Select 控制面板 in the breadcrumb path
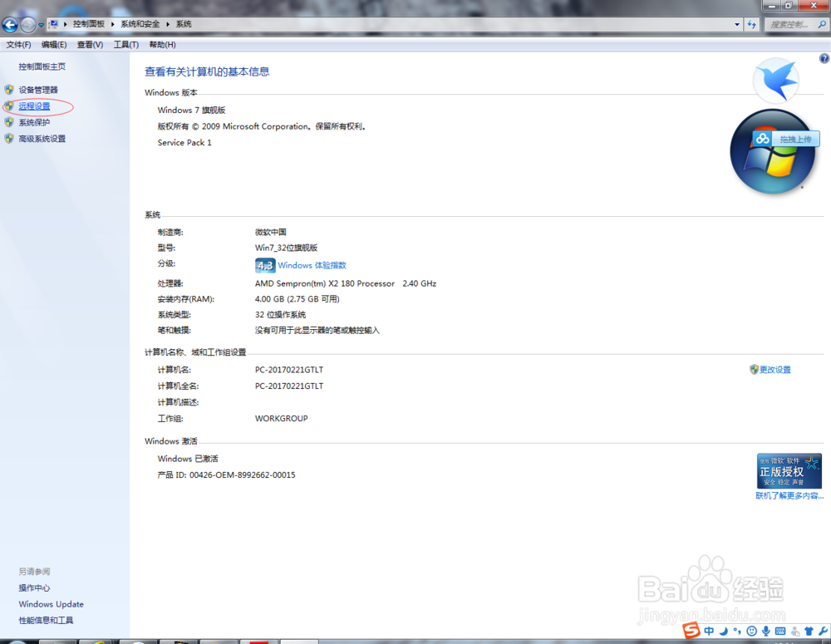The height and width of the screenshot is (644, 831). pyautogui.click(x=89, y=24)
